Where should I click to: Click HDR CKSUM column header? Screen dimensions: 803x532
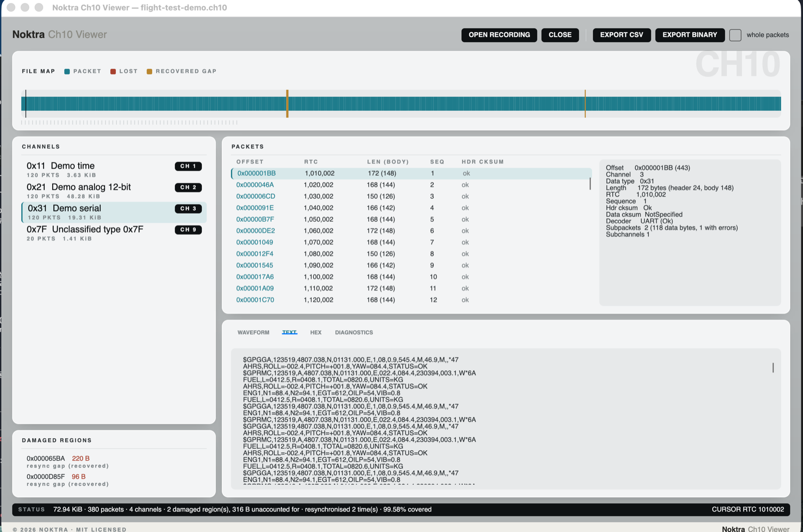(483, 162)
